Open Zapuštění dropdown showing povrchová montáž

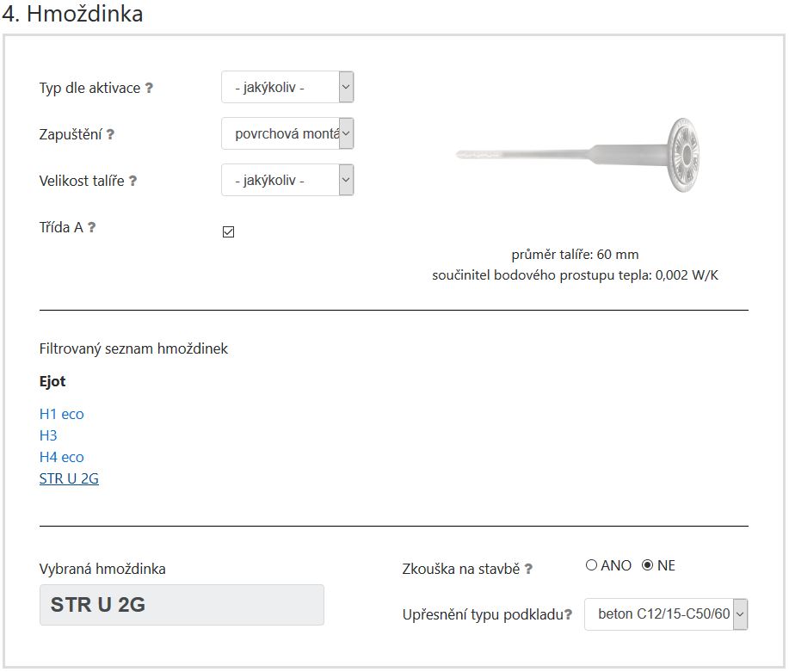(288, 133)
